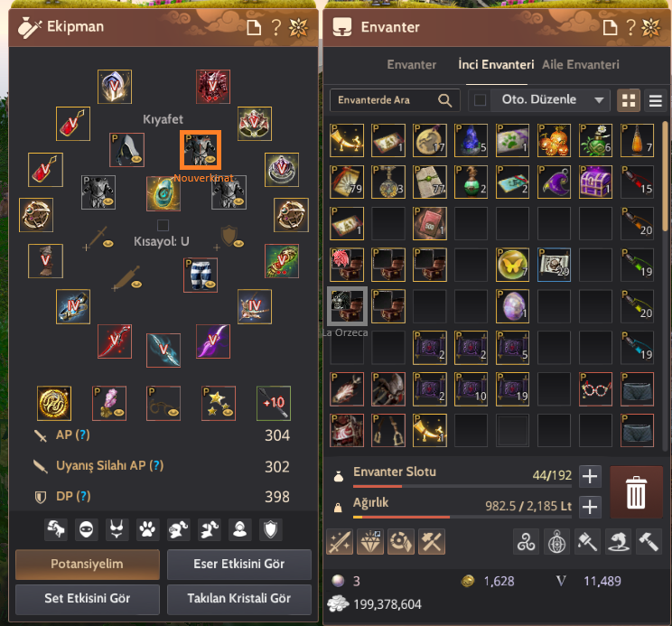Toggle the helmet visibility icon in Ekipman
Image resolution: width=672 pixels, height=626 pixels.
pos(178,529)
